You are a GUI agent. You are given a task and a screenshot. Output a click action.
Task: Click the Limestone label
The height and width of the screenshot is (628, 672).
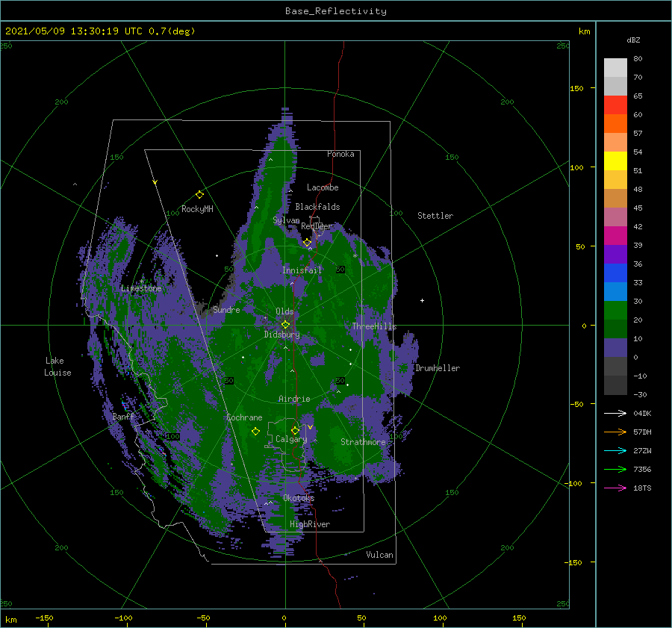tap(141, 288)
